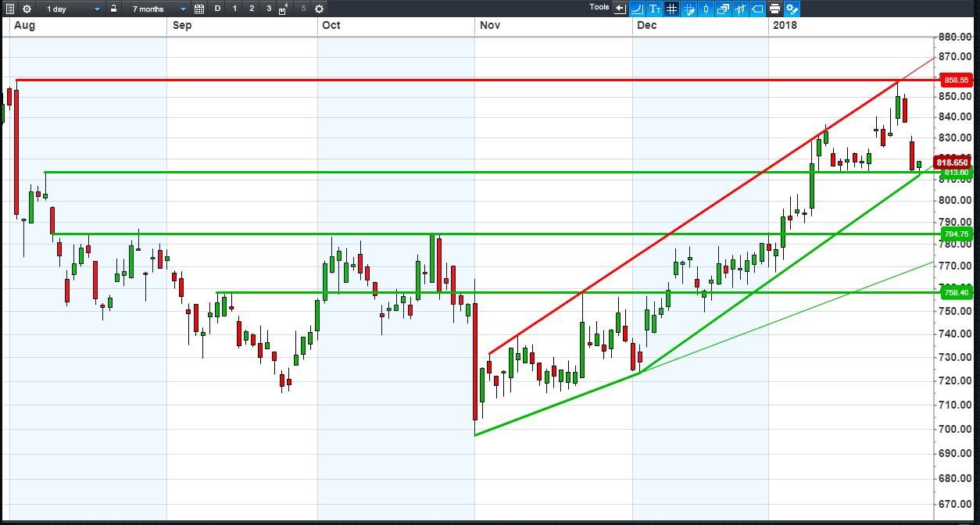Click the green 784.75 support label
The height and width of the screenshot is (525, 980).
(x=957, y=234)
